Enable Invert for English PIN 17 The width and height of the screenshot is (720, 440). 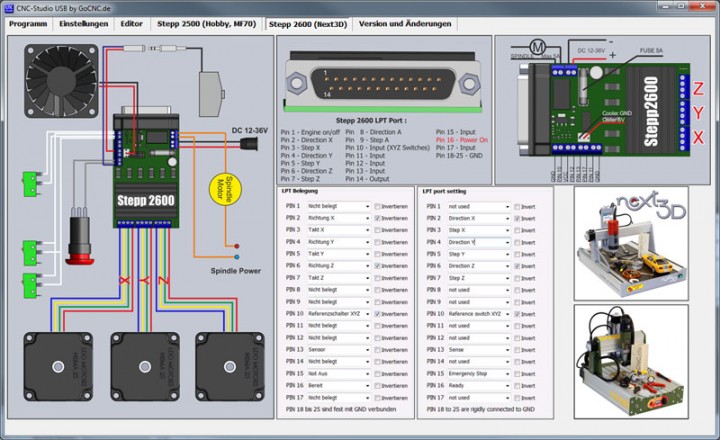[517, 398]
